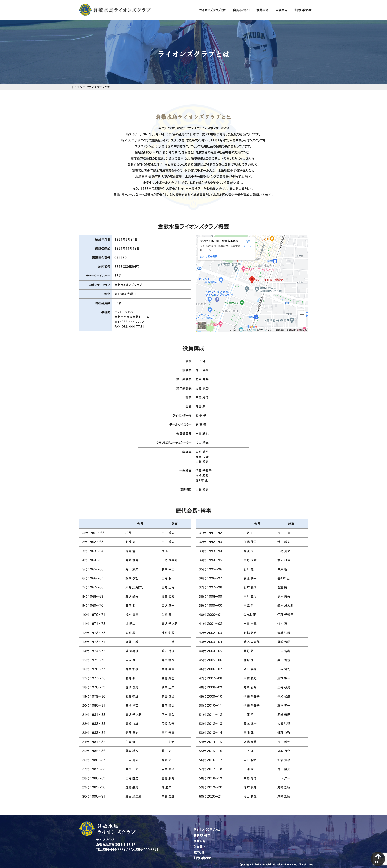Click the 水島体育館 green marker
Viewport: 387px width, 868px height.
click(242, 303)
